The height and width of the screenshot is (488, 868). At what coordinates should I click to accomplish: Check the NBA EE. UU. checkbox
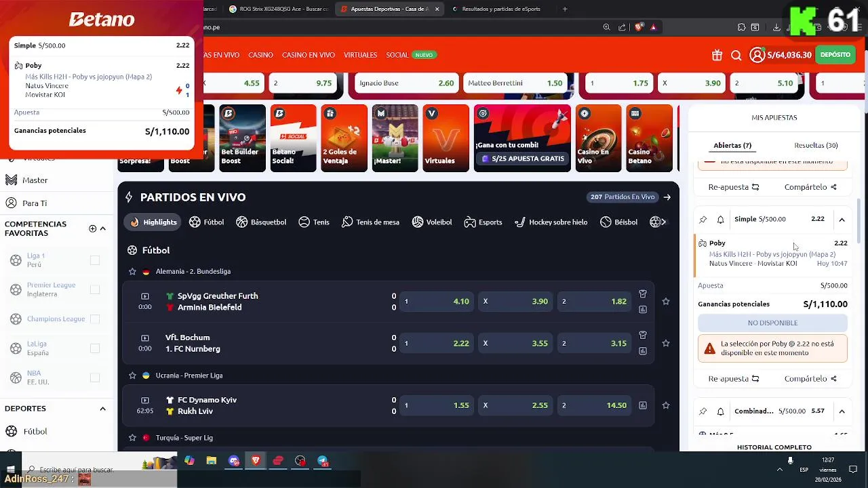click(95, 378)
